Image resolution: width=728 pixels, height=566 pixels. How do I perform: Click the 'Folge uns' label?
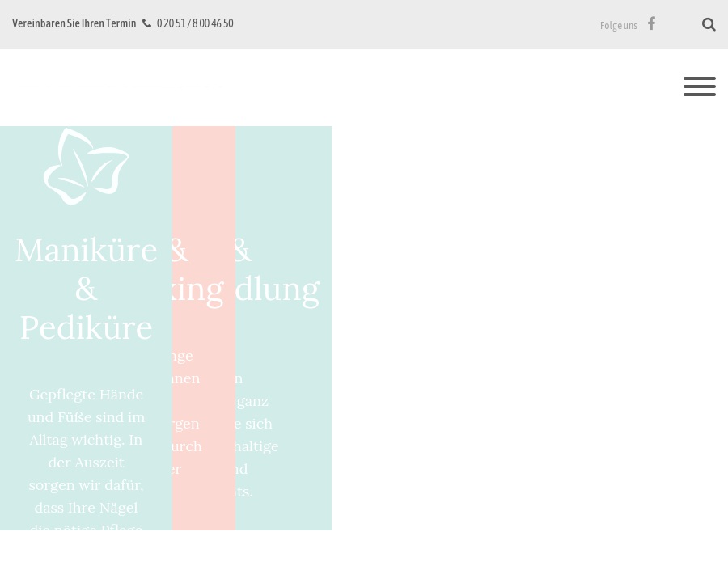(x=618, y=26)
